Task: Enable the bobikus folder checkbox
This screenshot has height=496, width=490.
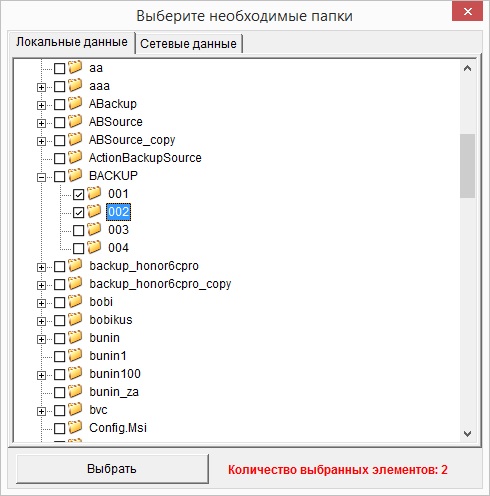Action: 59,321
